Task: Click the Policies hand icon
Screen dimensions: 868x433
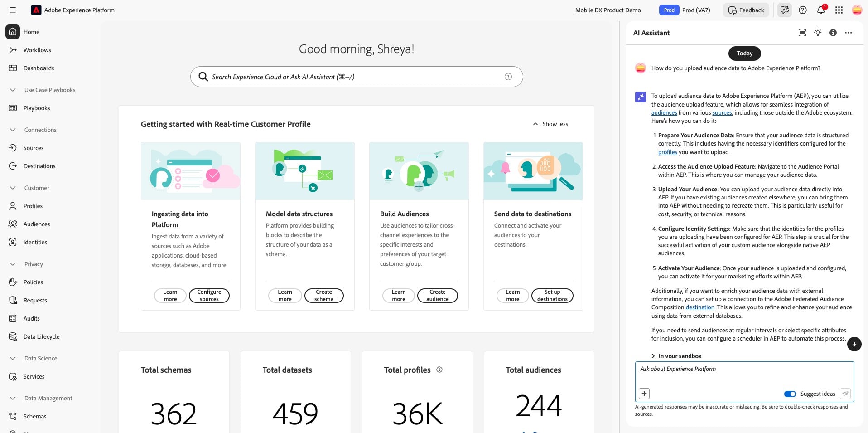Action: pos(13,282)
